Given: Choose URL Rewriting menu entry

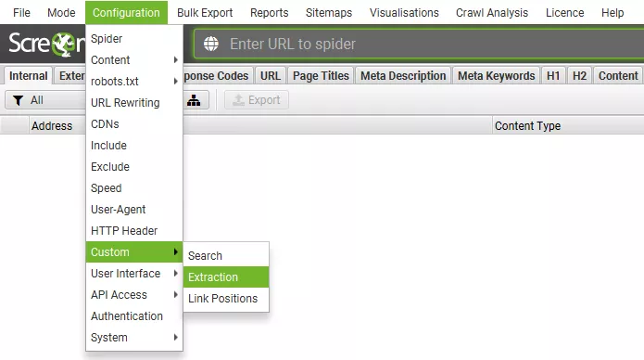Looking at the screenshot, I should 134,103.
